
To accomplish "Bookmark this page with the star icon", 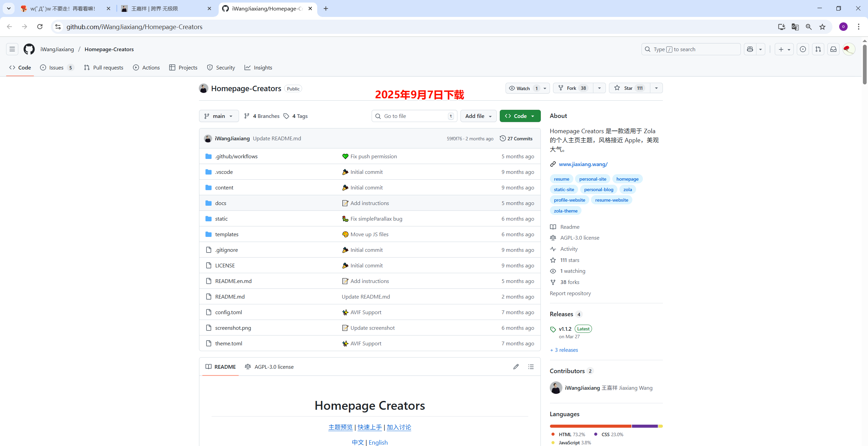I will point(823,27).
